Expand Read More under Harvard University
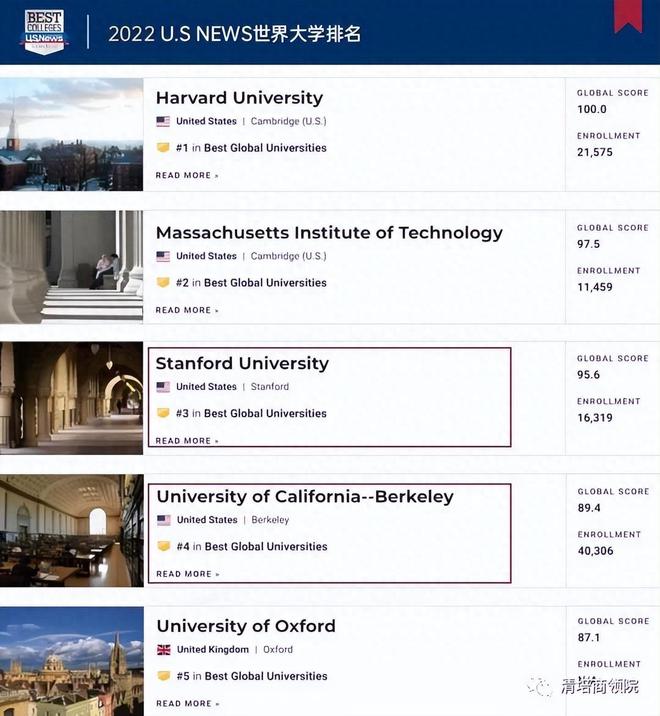This screenshot has height=716, width=660. 186,176
